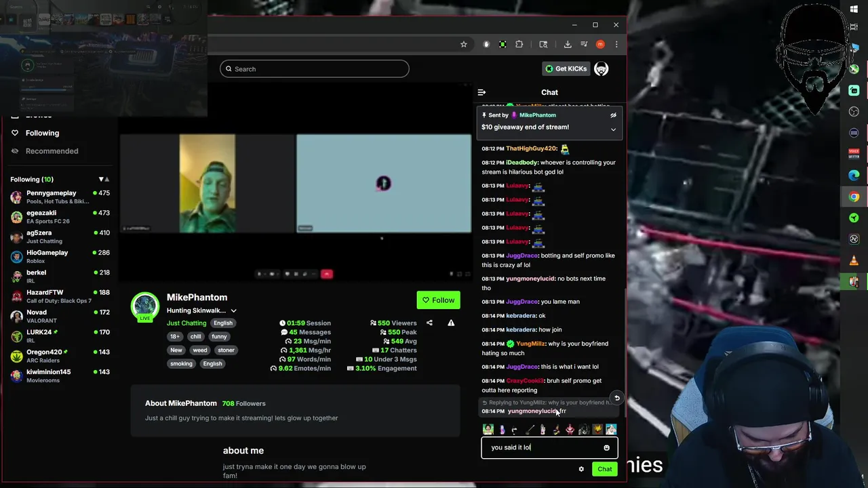
Task: Click the Follow button for MikePhantom
Action: click(438, 300)
